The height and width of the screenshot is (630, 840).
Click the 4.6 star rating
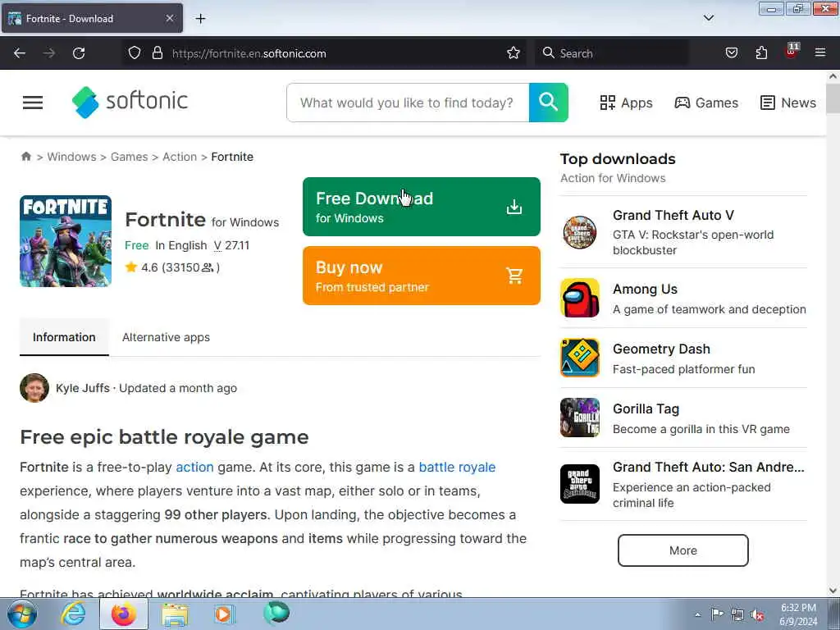click(172, 267)
